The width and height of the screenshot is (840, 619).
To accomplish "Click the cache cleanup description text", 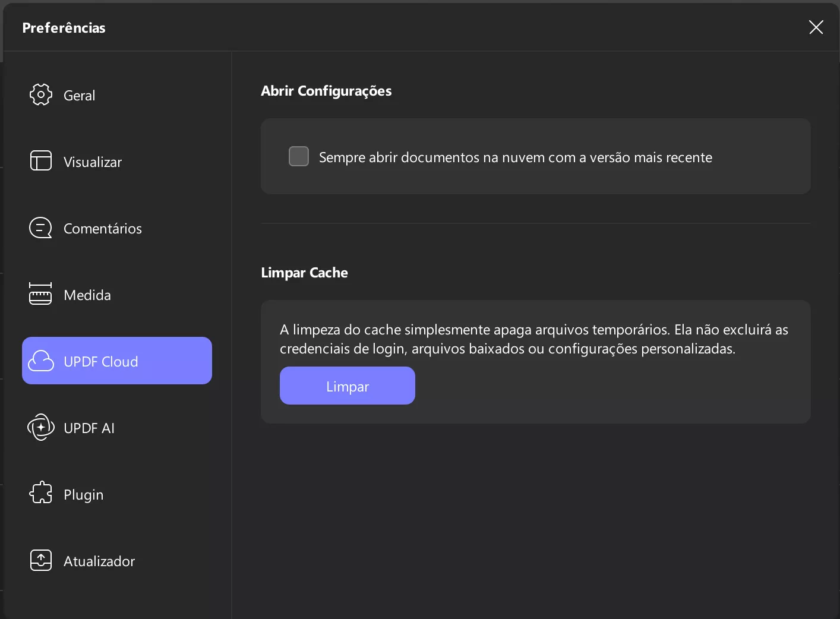I will 534,339.
